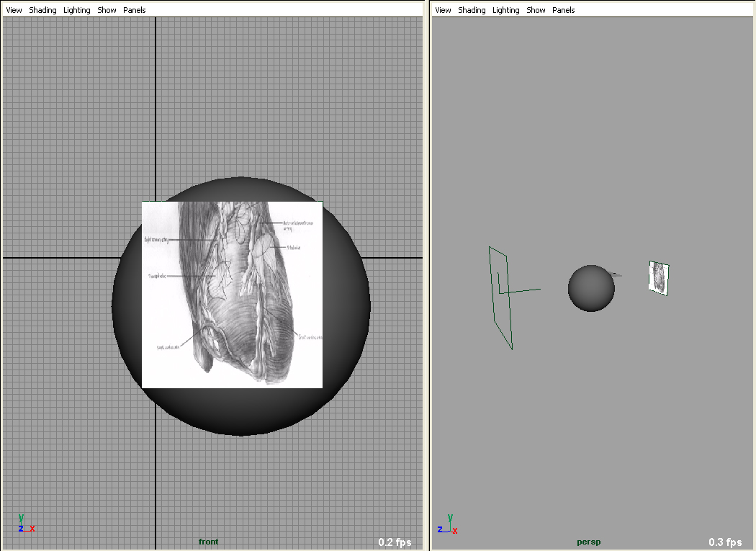Viewport: 756px width, 551px height.
Task: Select the gray sphere in the persp view
Action: [591, 288]
